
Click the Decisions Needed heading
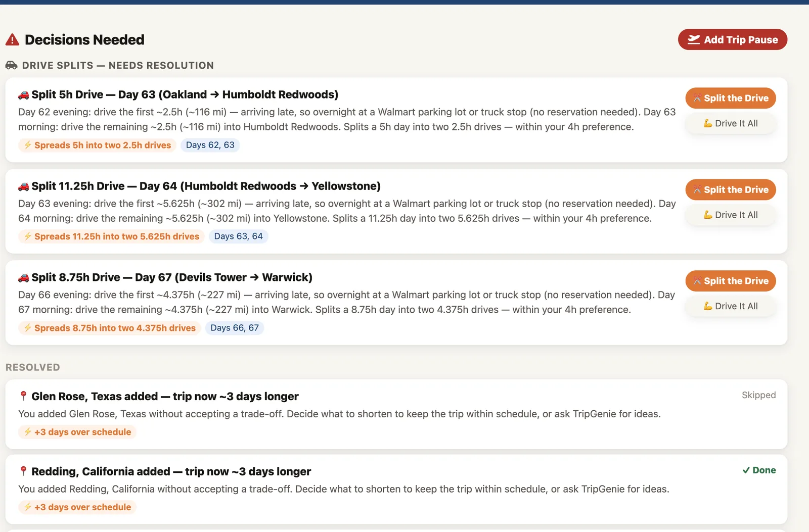click(x=84, y=40)
